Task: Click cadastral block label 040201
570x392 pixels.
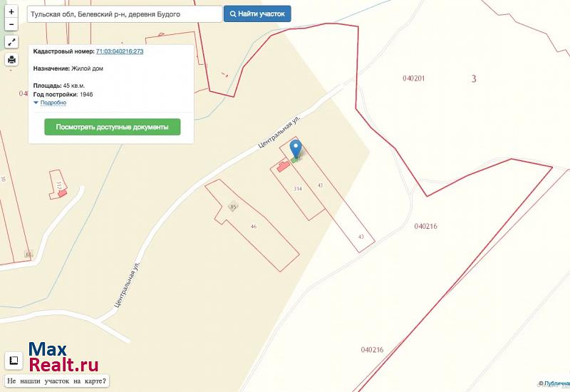Action: tap(414, 78)
